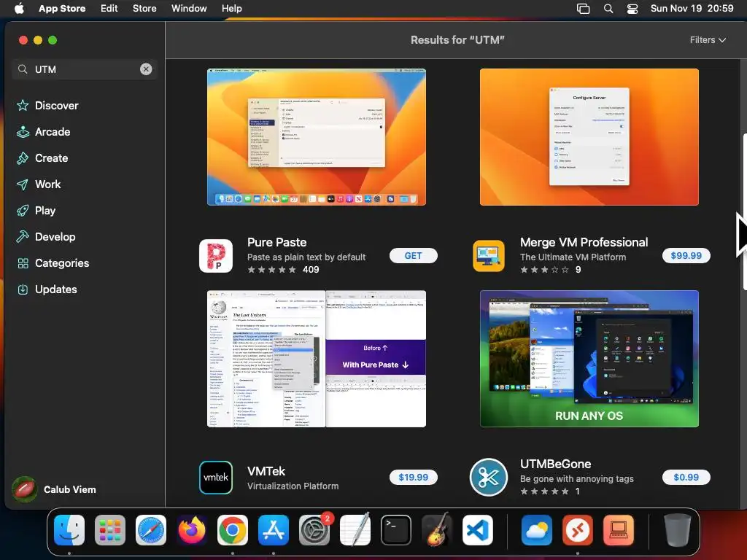Click the results vertical scrollbar

[x=745, y=211]
